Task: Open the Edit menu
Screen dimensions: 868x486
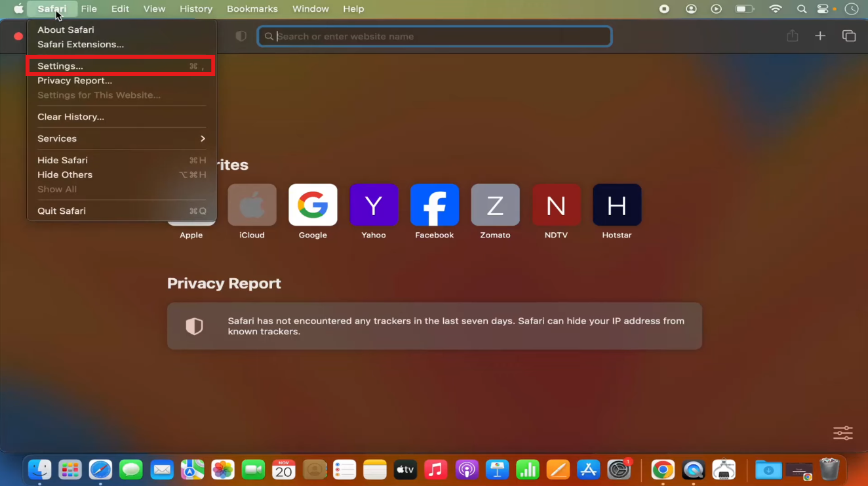Action: click(120, 9)
